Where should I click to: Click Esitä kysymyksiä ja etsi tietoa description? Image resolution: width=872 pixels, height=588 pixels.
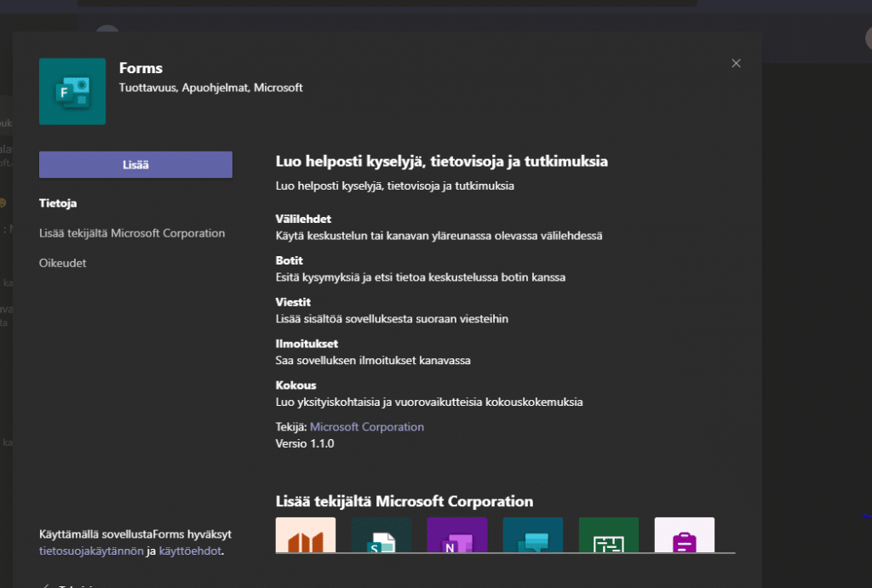point(421,277)
